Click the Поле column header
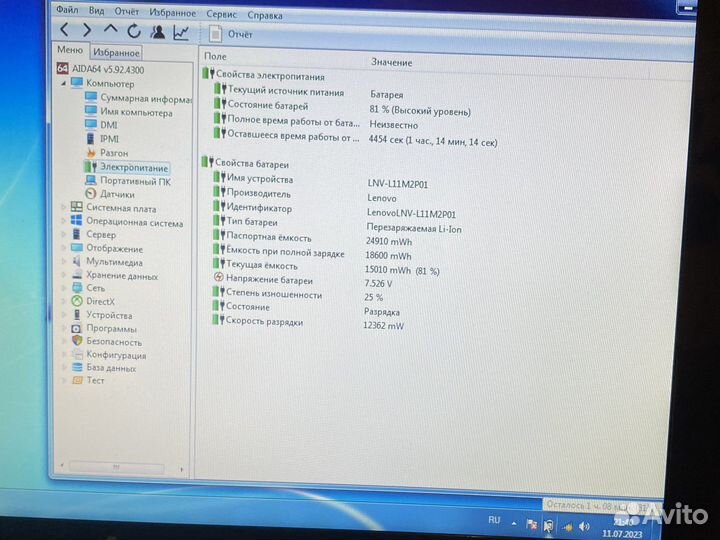720x540 pixels. pos(215,56)
